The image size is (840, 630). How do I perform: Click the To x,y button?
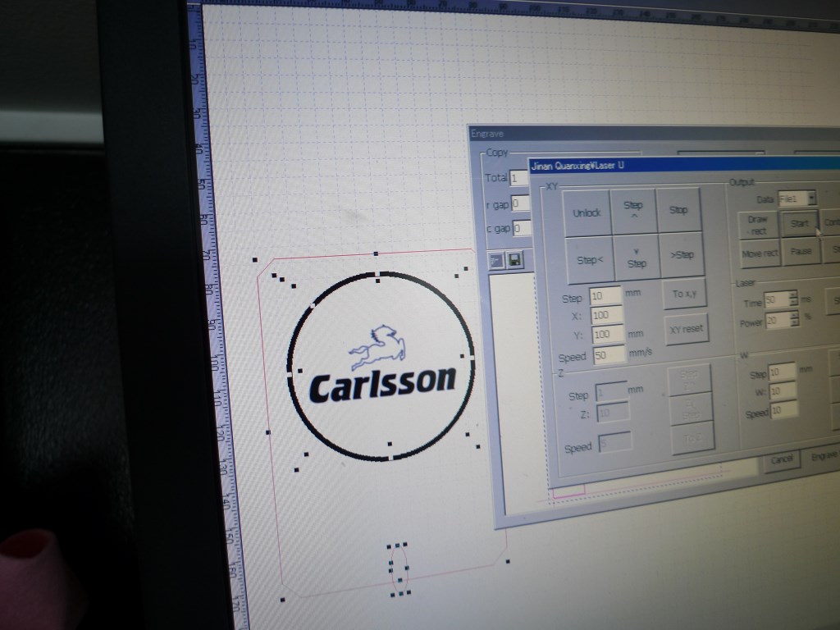click(684, 294)
